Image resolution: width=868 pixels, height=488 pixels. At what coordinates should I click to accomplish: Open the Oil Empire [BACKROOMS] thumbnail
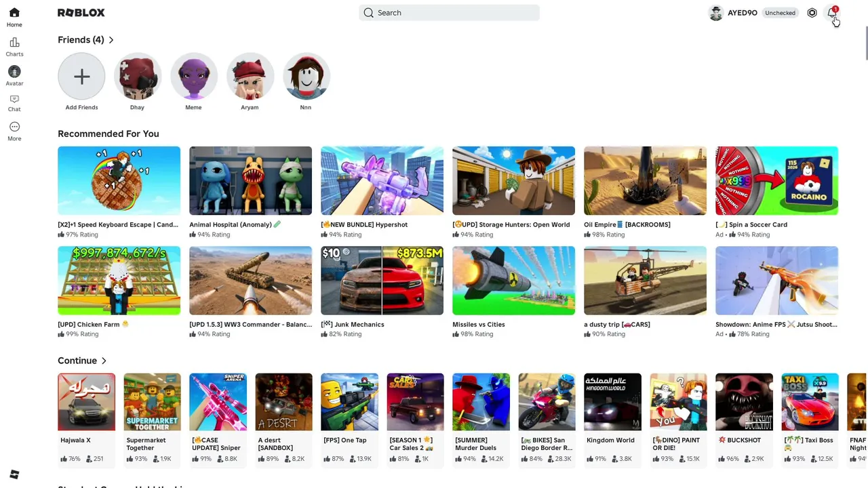(645, 181)
